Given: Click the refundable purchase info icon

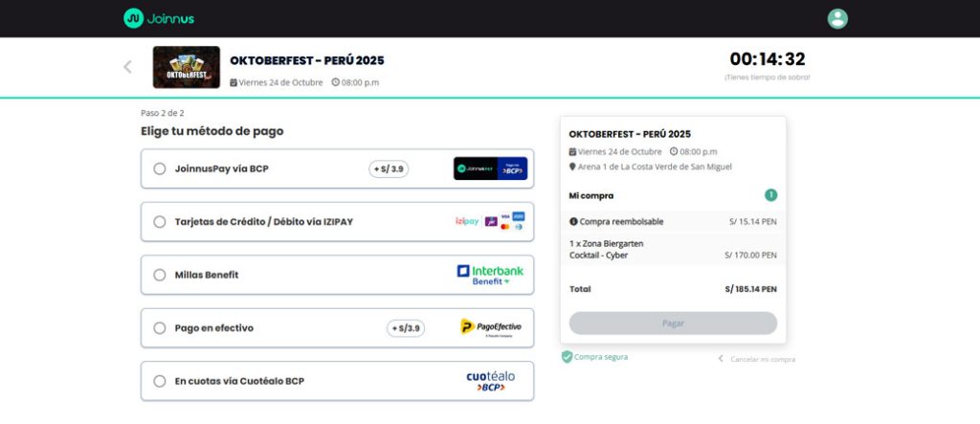Looking at the screenshot, I should [x=573, y=221].
